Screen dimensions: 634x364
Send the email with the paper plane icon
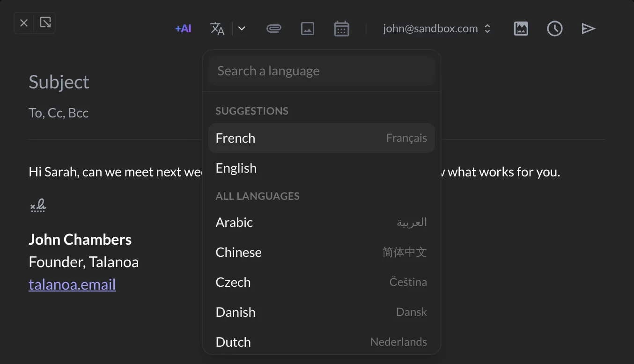click(589, 29)
